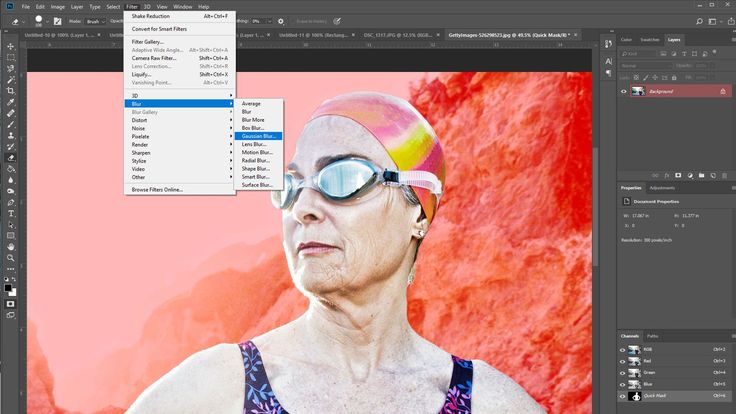
Task: Open the Edit Toolbar three-dots button
Action: (10, 269)
